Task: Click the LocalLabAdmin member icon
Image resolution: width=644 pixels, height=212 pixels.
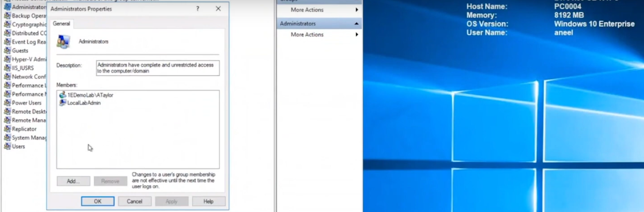Action: click(x=63, y=102)
